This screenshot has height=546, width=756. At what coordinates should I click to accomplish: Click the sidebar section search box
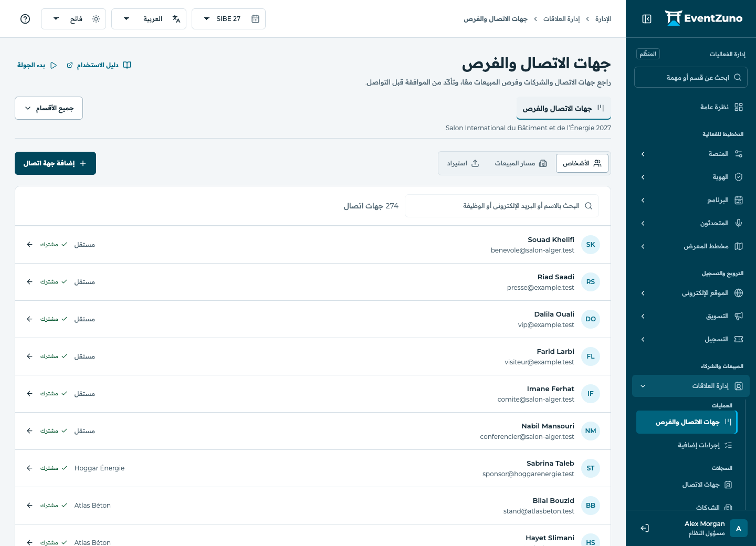pos(691,77)
